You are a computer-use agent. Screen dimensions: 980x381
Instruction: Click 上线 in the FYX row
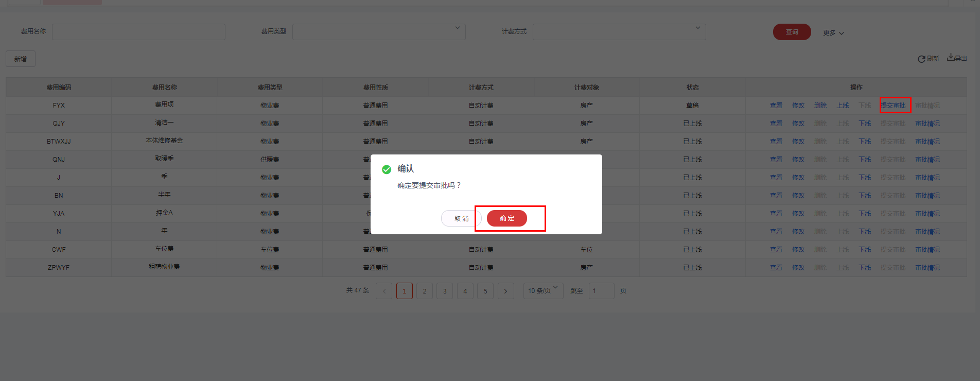point(843,106)
